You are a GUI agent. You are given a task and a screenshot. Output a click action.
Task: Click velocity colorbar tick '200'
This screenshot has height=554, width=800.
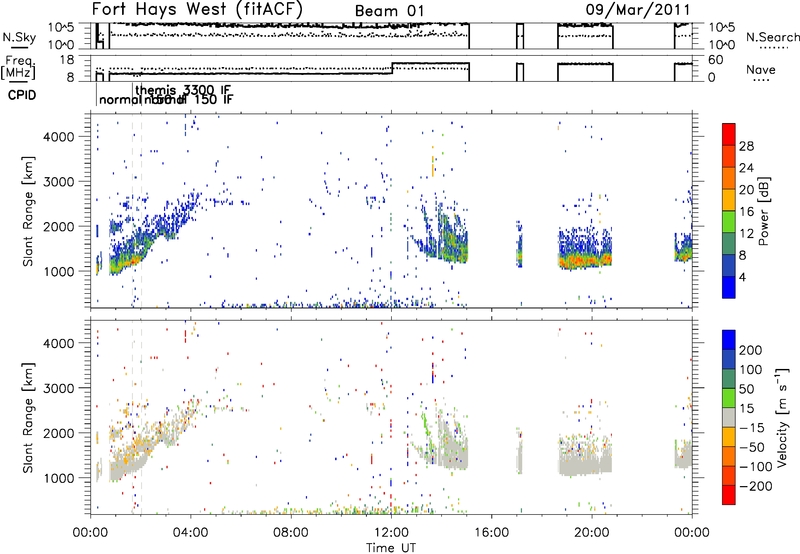(751, 350)
